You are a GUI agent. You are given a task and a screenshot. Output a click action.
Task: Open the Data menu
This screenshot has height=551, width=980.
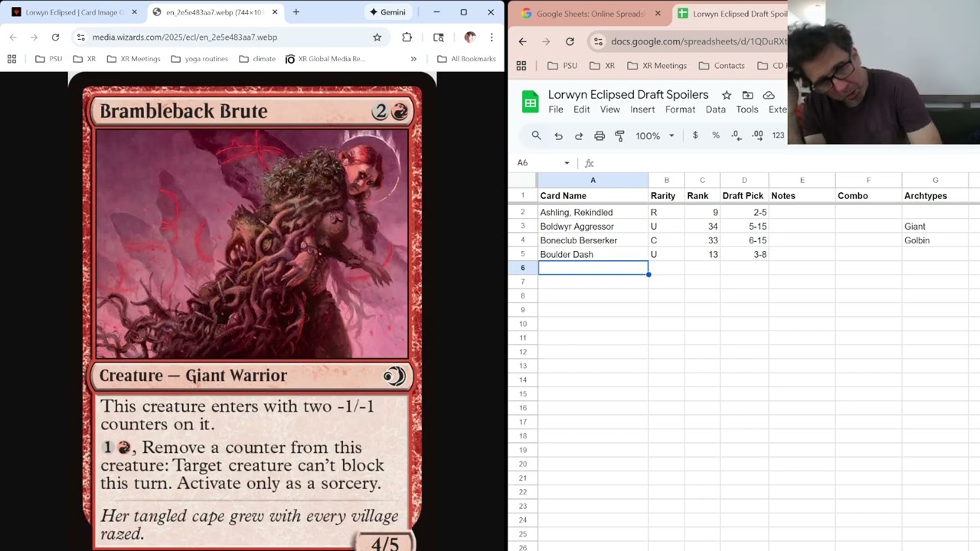pyautogui.click(x=716, y=109)
